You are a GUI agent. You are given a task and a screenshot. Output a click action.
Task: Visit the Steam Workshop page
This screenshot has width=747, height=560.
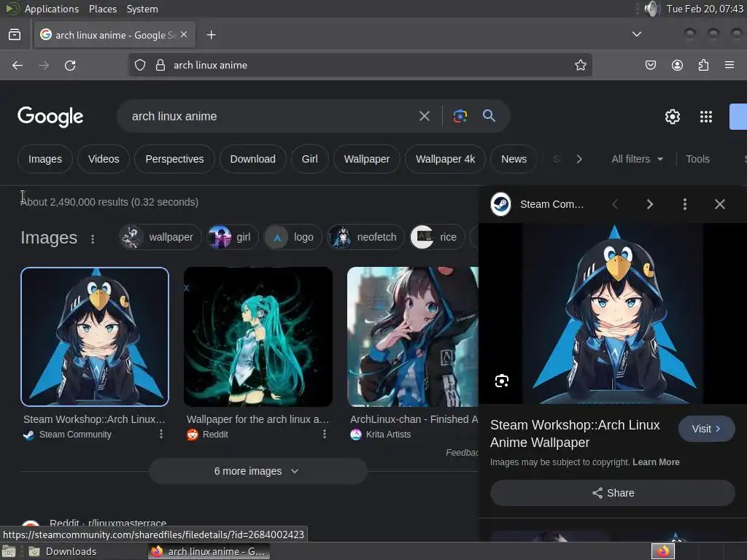click(x=706, y=429)
